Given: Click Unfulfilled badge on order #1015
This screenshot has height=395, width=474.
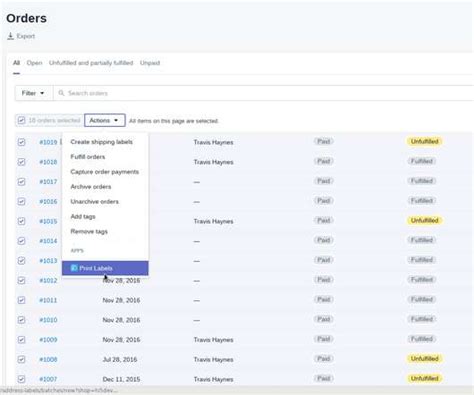Looking at the screenshot, I should [x=424, y=220].
